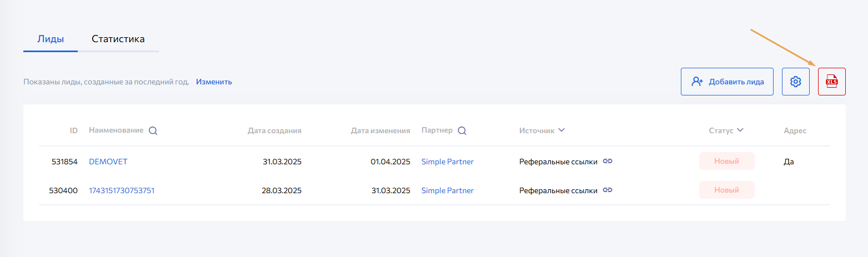Click the link icon in the DEMOVET row
The width and height of the screenshot is (868, 257).
pos(608,162)
